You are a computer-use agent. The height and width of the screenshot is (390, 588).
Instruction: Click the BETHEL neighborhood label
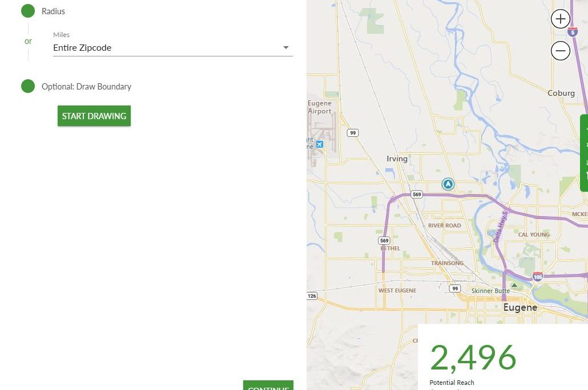(390, 249)
